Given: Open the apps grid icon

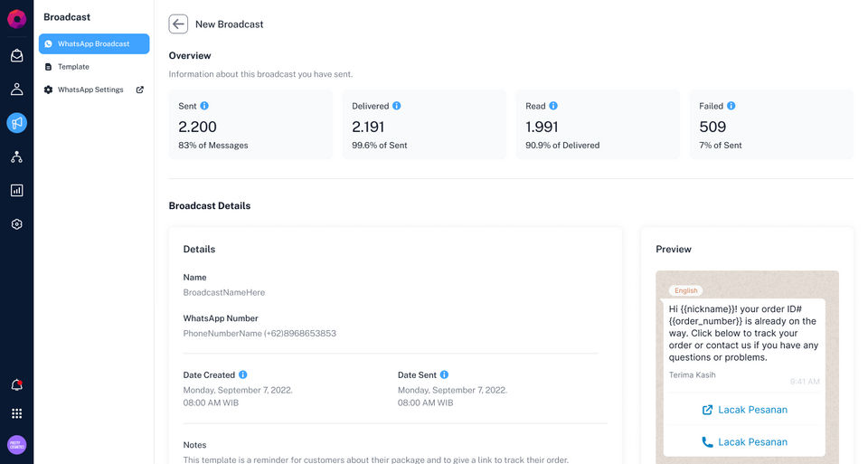Looking at the screenshot, I should (16, 413).
